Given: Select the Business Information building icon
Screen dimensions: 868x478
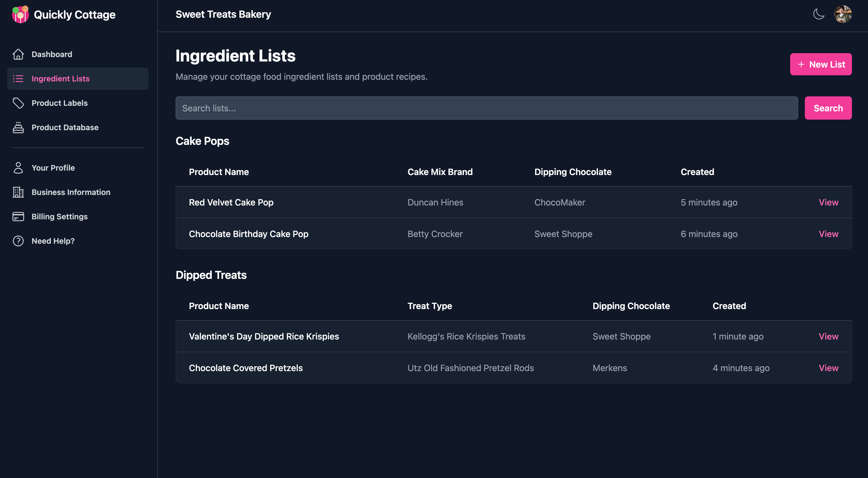Looking at the screenshot, I should click(x=19, y=192).
